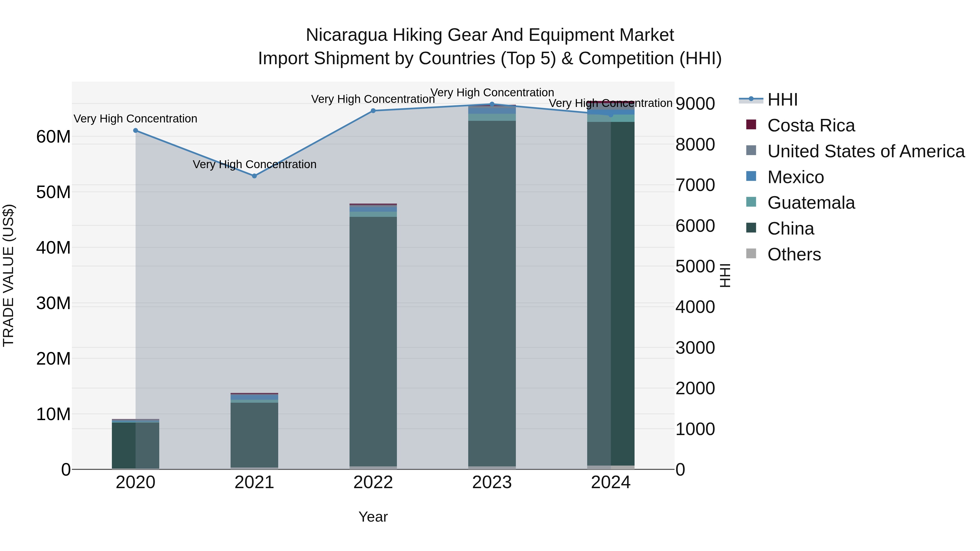This screenshot has height=551, width=980.
Task: Click the Guatemala teal legend swatch
Action: pos(751,202)
